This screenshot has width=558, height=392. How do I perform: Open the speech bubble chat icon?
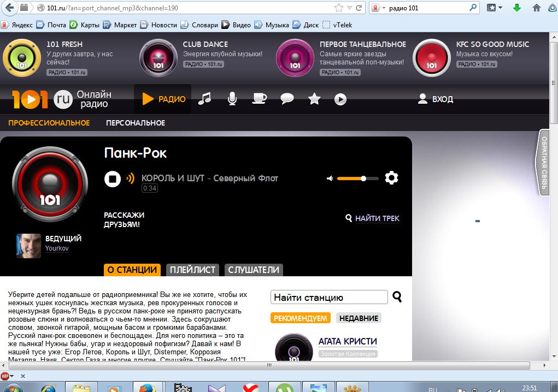click(287, 99)
